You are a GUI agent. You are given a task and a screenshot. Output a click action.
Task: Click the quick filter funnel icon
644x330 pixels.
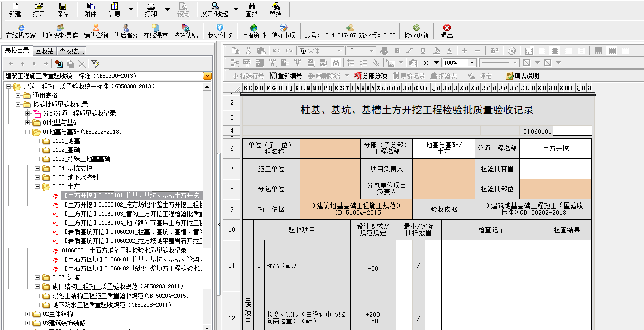pyautogui.click(x=95, y=64)
